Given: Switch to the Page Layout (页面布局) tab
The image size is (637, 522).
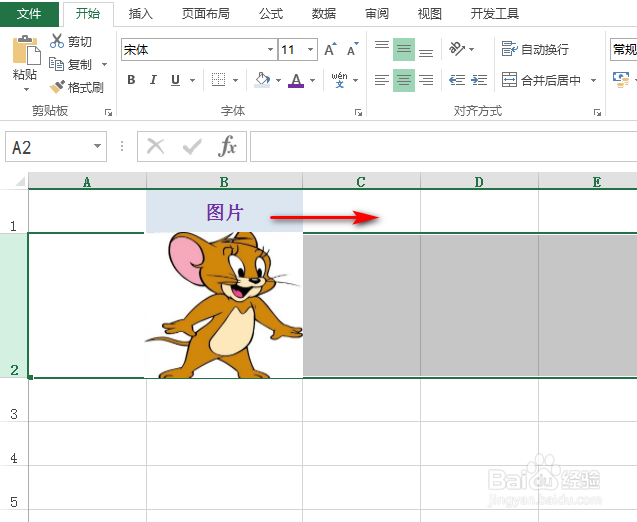Looking at the screenshot, I should point(206,14).
